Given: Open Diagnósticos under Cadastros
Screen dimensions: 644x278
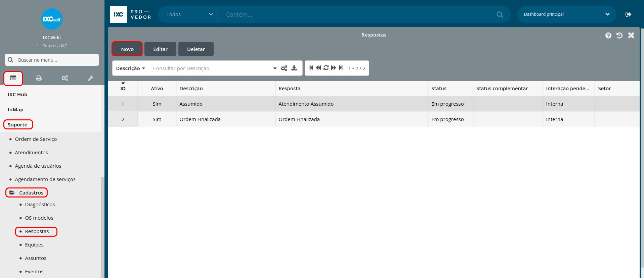Looking at the screenshot, I should [x=40, y=205].
